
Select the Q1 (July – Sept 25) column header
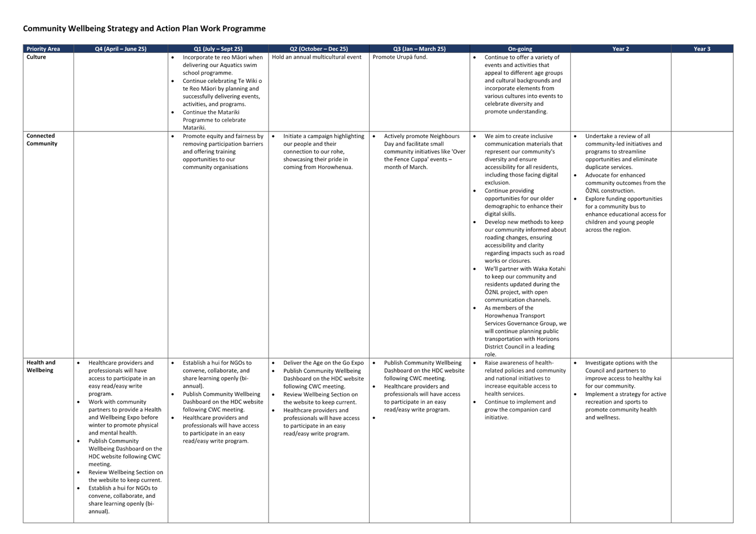(x=218, y=49)
